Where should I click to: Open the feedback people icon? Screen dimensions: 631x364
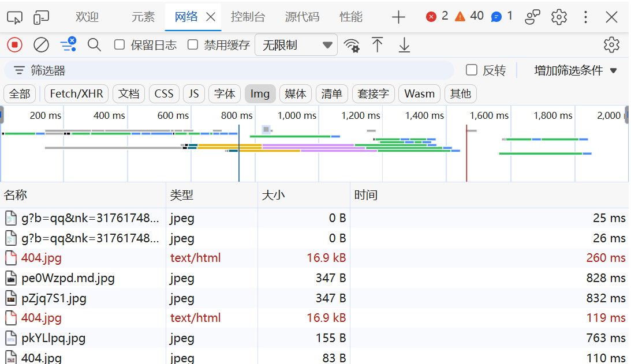click(x=532, y=17)
